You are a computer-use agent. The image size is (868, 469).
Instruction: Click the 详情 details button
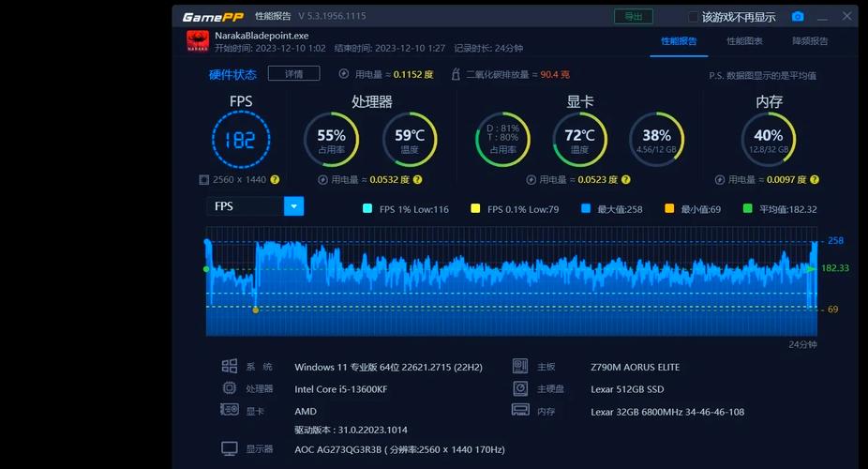(294, 74)
